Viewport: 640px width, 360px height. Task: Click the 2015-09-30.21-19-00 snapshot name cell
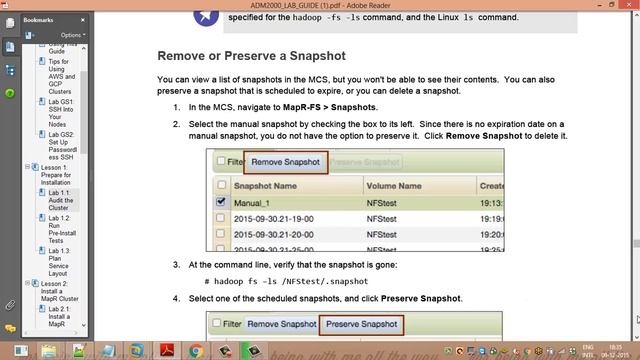coord(273,219)
